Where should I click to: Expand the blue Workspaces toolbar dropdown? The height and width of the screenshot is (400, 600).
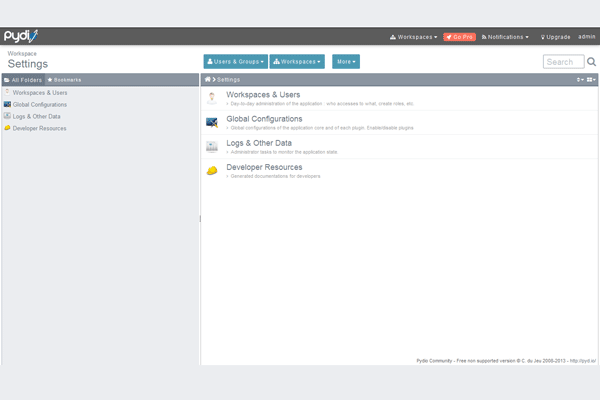coord(297,61)
